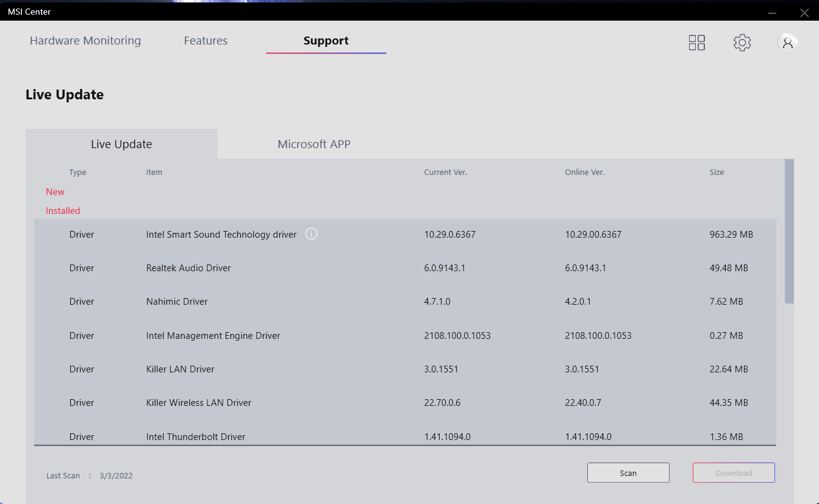This screenshot has width=819, height=504.
Task: Click the 0.27 MB size value
Action: (726, 335)
